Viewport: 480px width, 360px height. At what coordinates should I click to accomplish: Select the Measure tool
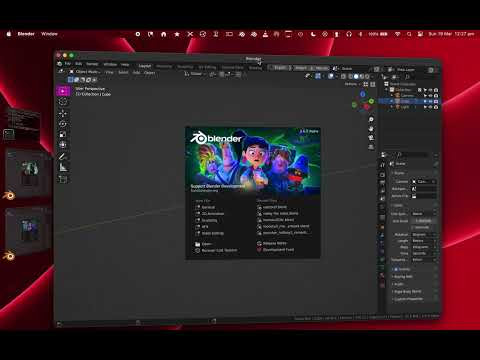63,168
